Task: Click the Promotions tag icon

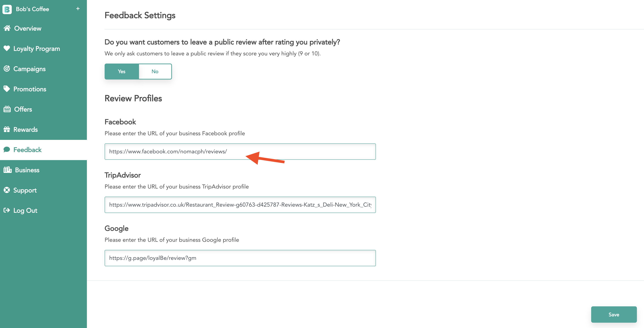Action: (7, 89)
